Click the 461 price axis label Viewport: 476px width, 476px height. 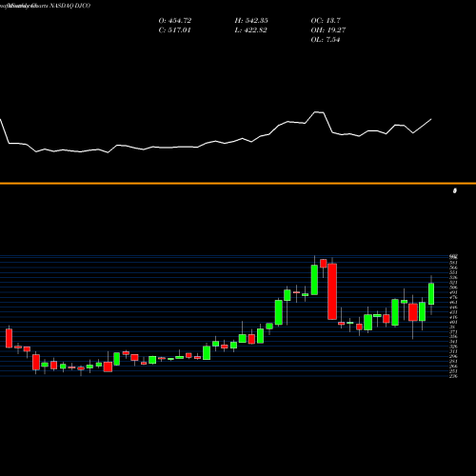pyautogui.click(x=454, y=303)
